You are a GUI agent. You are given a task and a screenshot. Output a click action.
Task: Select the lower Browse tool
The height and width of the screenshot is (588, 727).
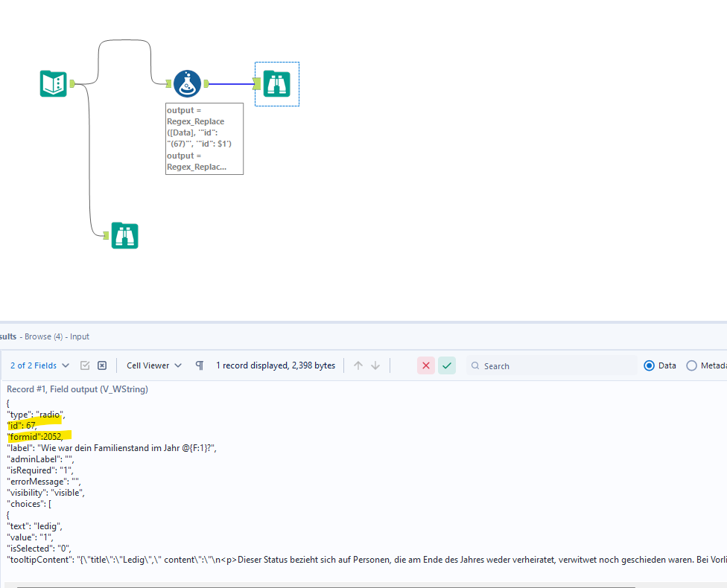124,235
